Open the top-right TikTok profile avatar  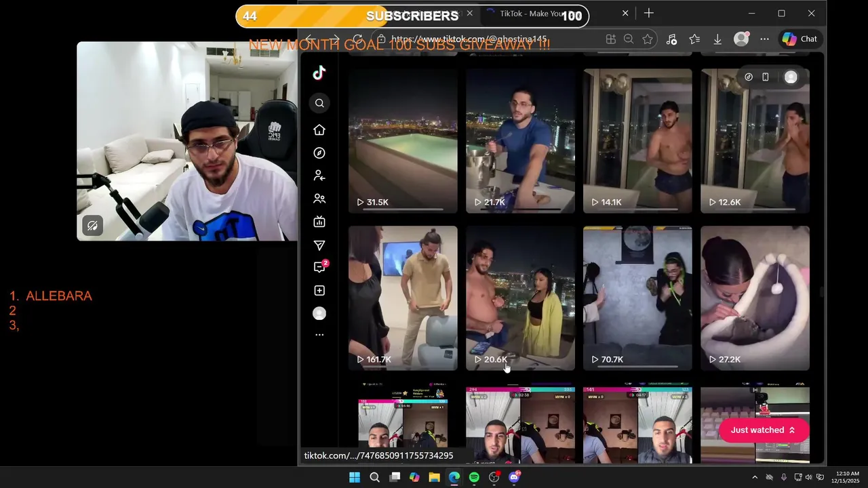click(791, 77)
